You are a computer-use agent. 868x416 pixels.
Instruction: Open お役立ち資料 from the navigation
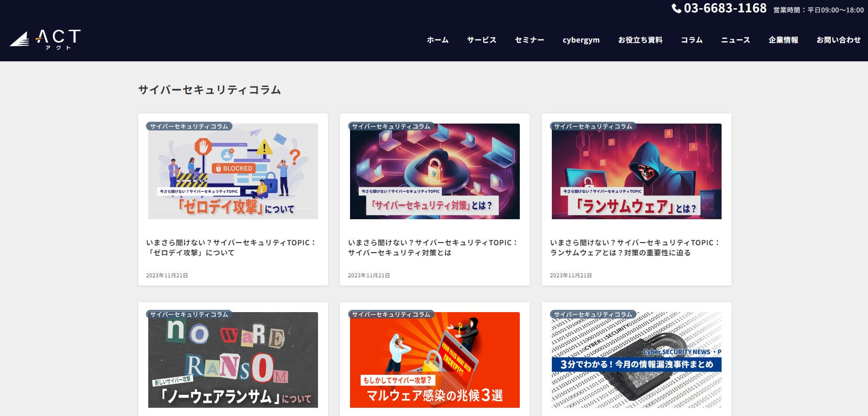click(x=640, y=40)
